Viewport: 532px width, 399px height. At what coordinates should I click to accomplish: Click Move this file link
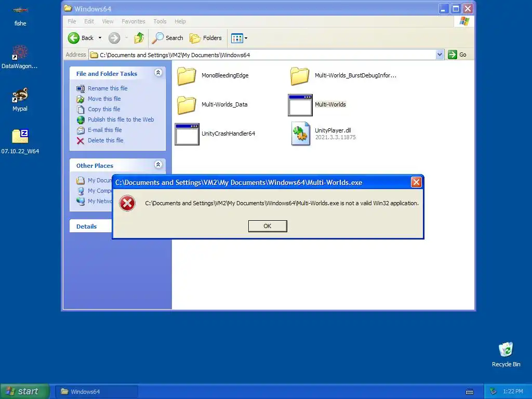(104, 99)
